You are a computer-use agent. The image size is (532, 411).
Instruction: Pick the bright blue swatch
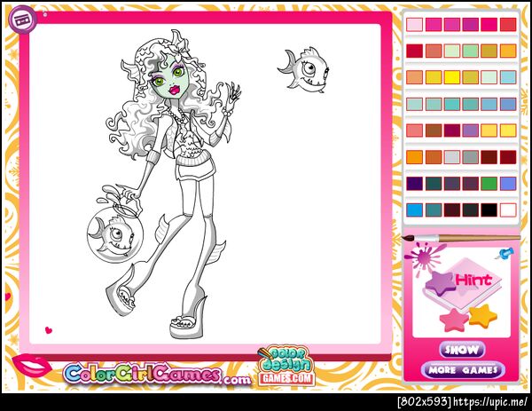click(x=415, y=209)
